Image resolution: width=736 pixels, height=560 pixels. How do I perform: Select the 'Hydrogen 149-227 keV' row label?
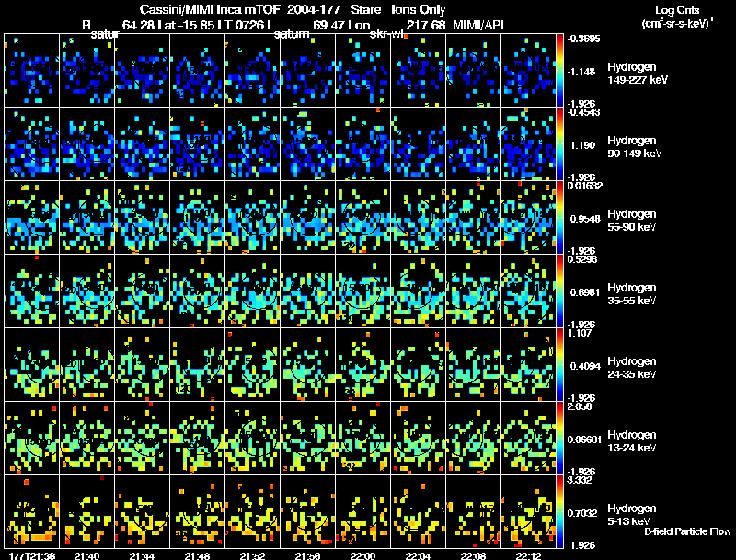click(638, 74)
